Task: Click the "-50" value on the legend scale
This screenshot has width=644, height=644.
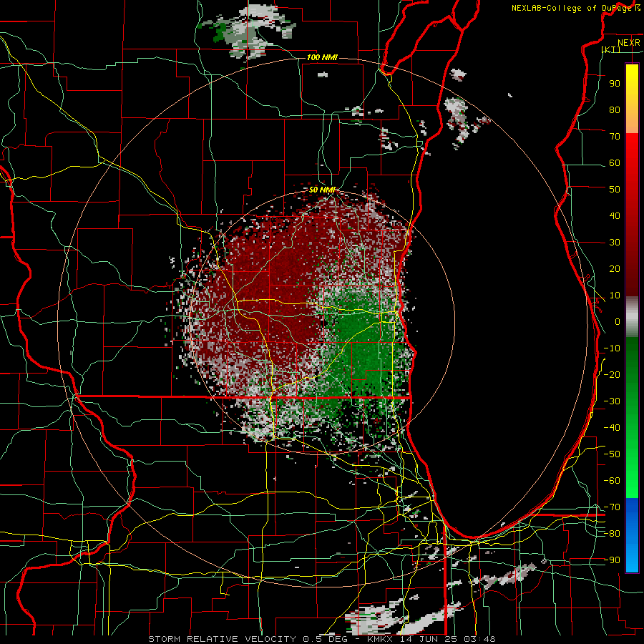Action: [612, 454]
